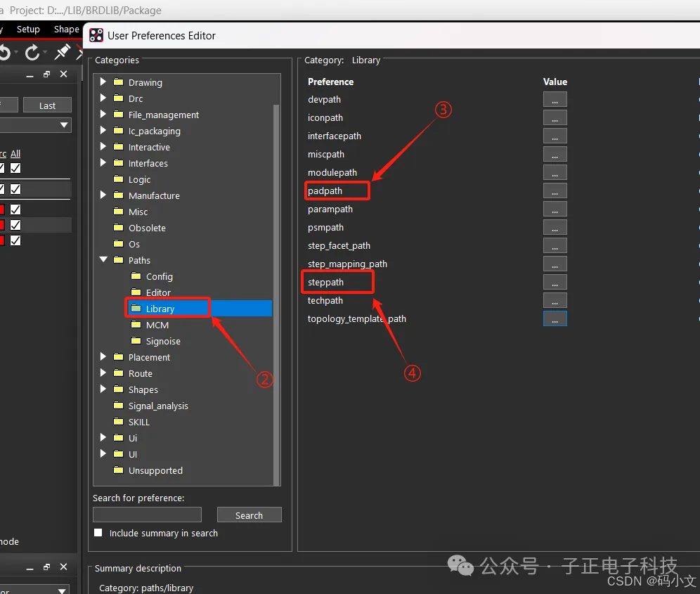Float the upper left panel
This screenshot has height=594, width=700.
(x=46, y=74)
